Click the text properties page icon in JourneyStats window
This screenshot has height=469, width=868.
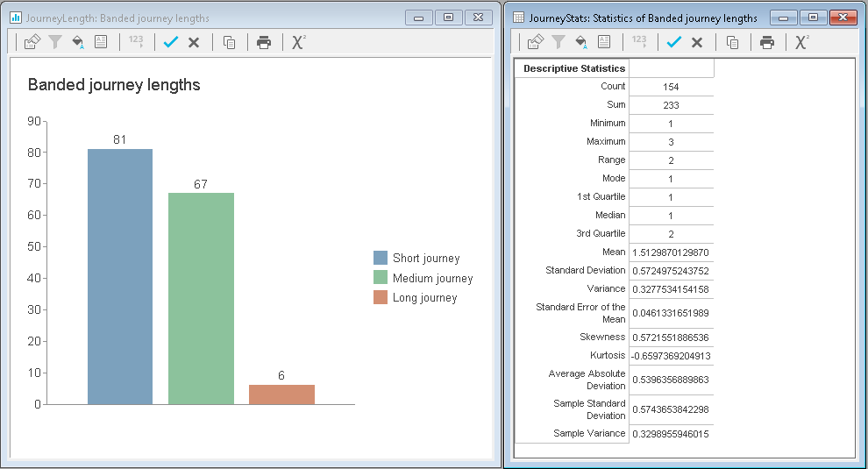[604, 41]
